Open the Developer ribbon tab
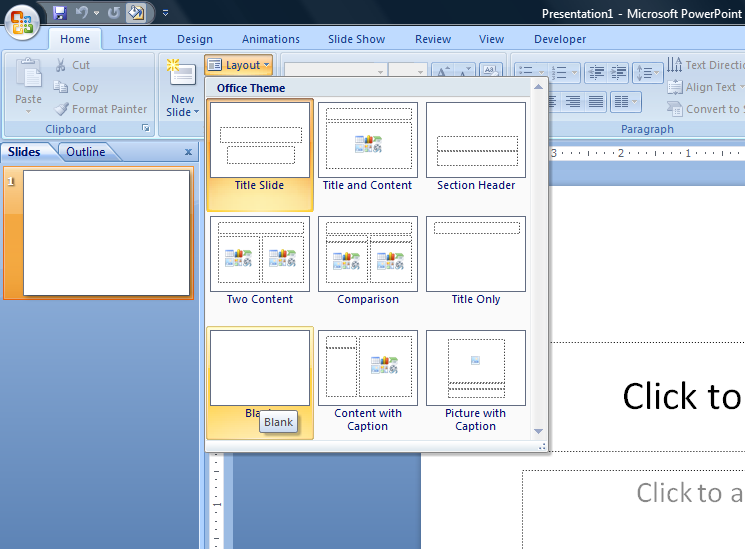 click(x=560, y=39)
